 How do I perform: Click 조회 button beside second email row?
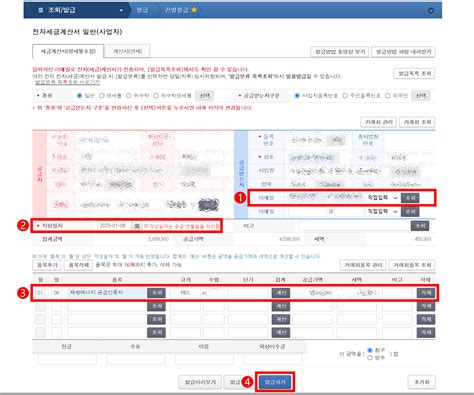tap(410, 211)
